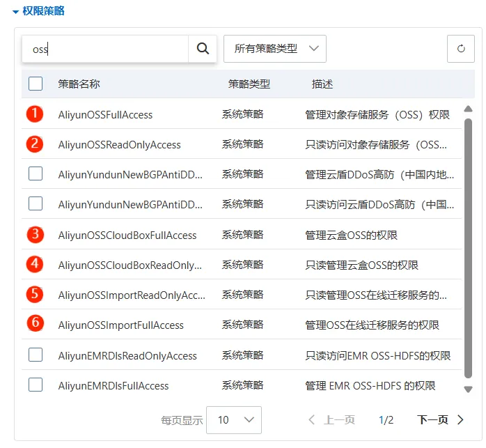Select AliyunOSSImportReadOnlyAcc... policy name
This screenshot has height=448, width=486.
pyautogui.click(x=132, y=295)
